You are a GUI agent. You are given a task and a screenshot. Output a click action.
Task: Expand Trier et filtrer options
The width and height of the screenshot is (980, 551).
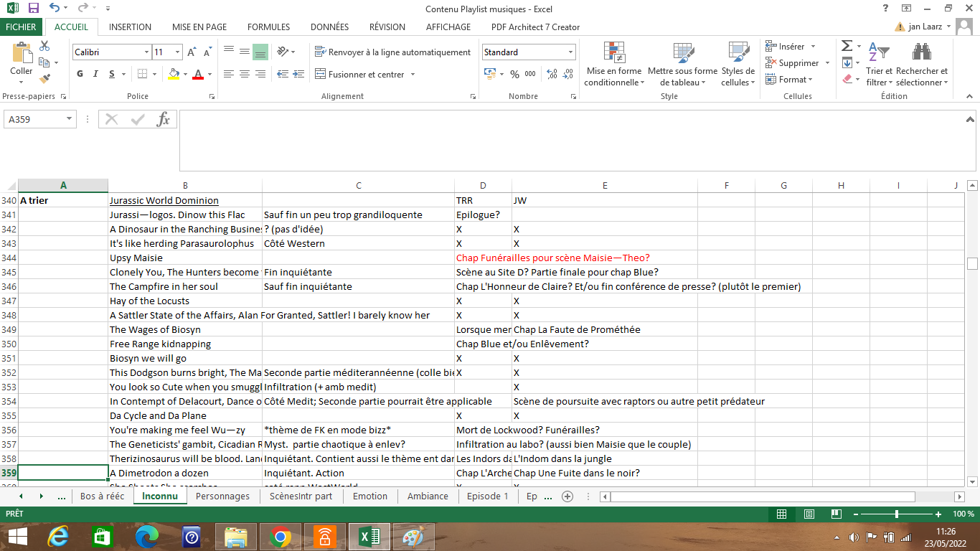point(879,64)
